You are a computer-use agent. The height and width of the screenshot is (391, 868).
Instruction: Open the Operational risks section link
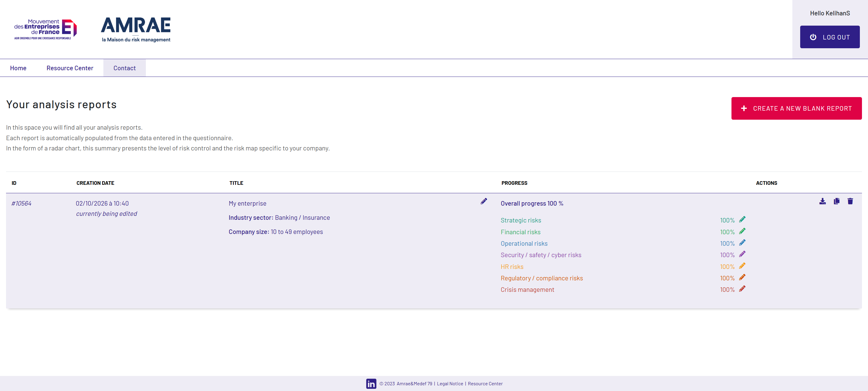coord(524,244)
